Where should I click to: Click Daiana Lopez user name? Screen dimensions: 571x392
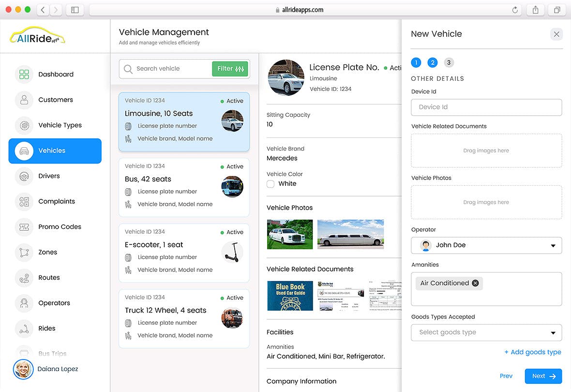coord(58,369)
